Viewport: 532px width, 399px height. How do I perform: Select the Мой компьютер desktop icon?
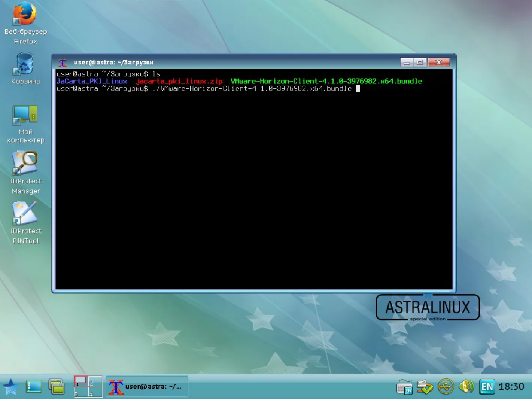pos(25,124)
